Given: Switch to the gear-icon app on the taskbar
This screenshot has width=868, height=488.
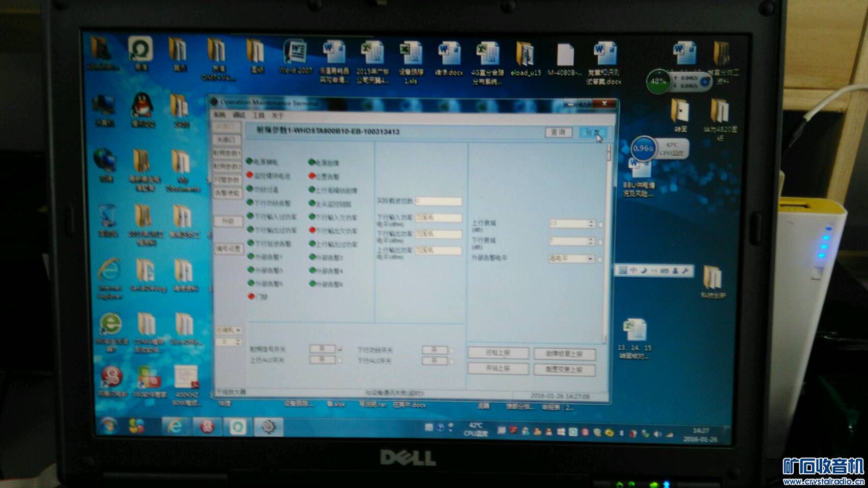Looking at the screenshot, I should click(x=269, y=427).
